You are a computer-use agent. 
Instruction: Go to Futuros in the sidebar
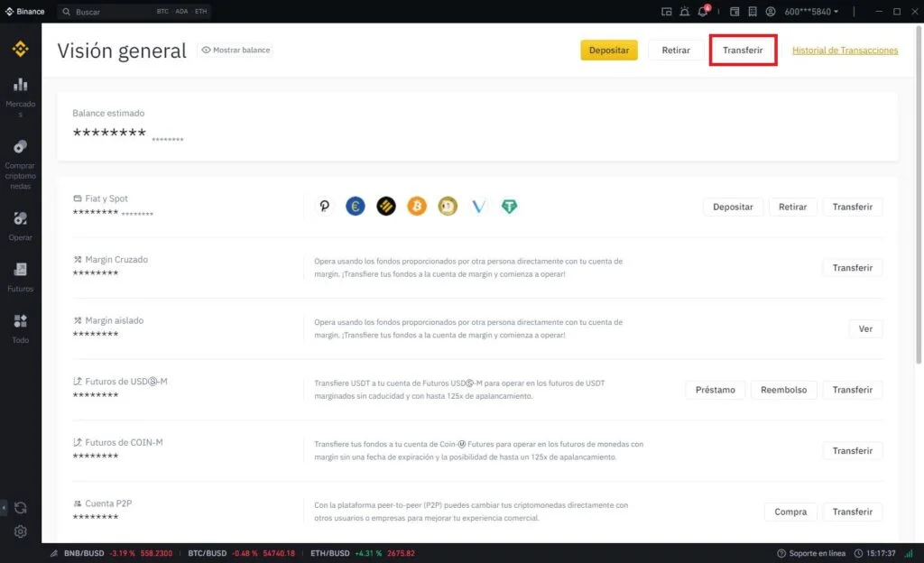click(21, 277)
